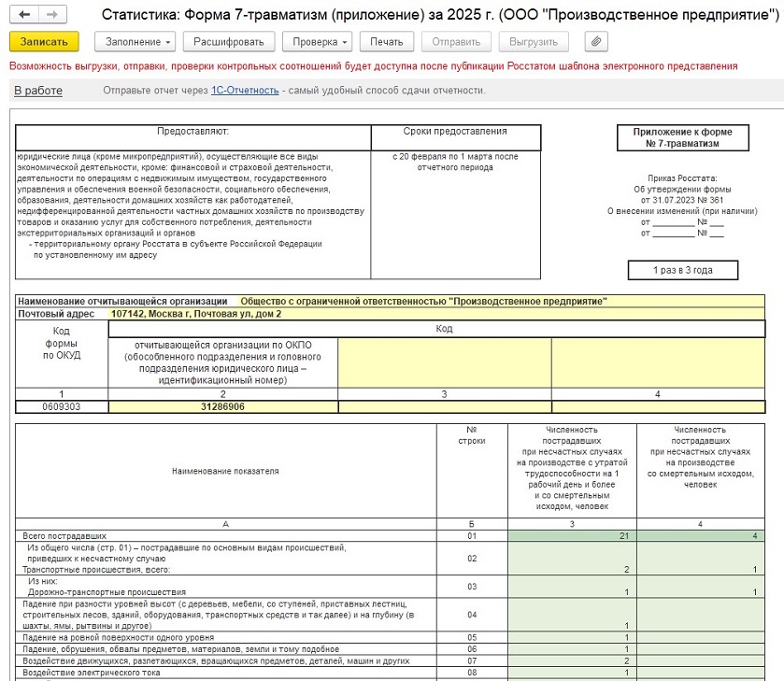
Task: Open the В работе status link
Action: pyautogui.click(x=38, y=91)
